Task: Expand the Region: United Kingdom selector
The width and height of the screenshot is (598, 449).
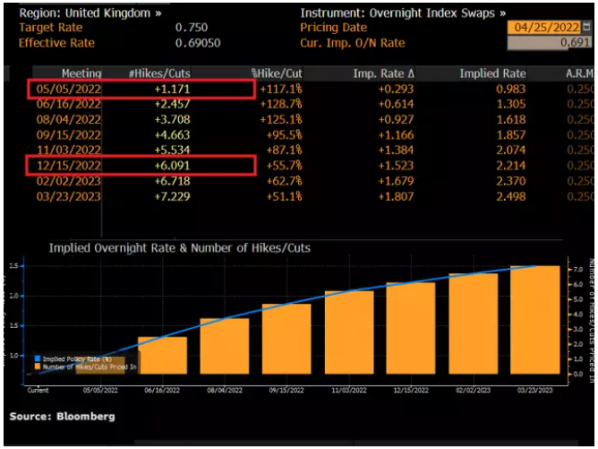Action: pos(90,13)
